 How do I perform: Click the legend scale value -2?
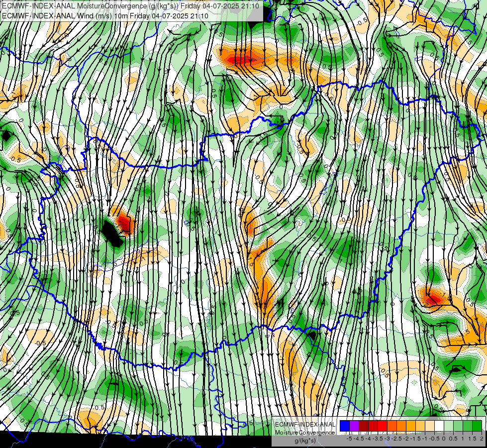click(x=406, y=439)
